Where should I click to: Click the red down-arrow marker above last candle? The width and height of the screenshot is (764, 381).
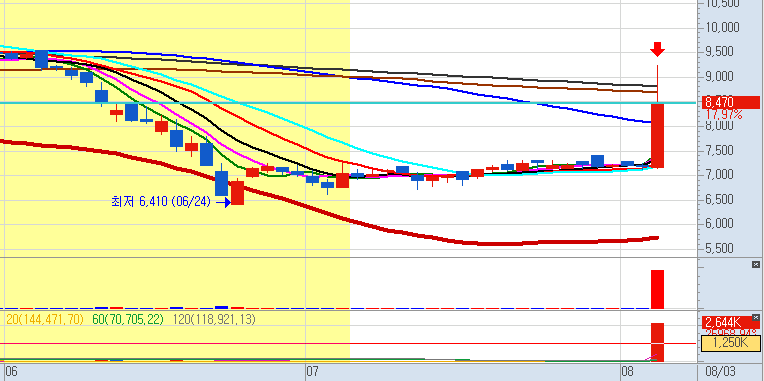[657, 49]
